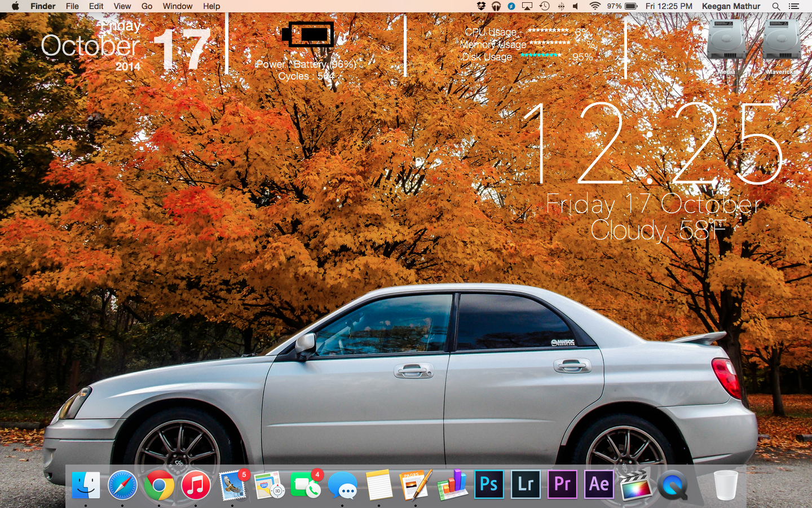Click the headphones menu bar icon
Screen dimensions: 812x508
[496, 6]
